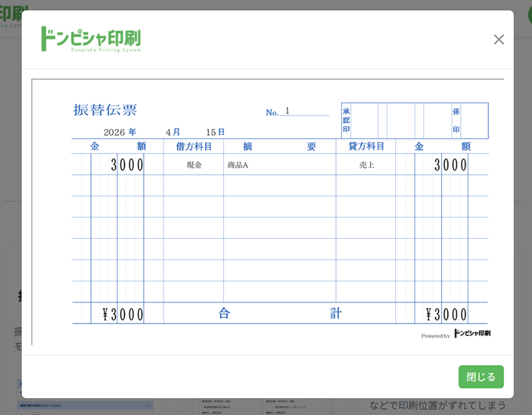Select the 貸方科目 column header
532x415 pixels.
pyautogui.click(x=366, y=147)
